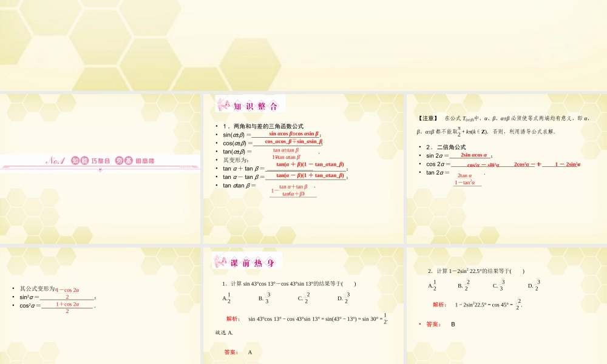Click question 1 text '计算 sin 43°cos 13°…'
The width and height of the screenshot is (607, 364).
(289, 283)
